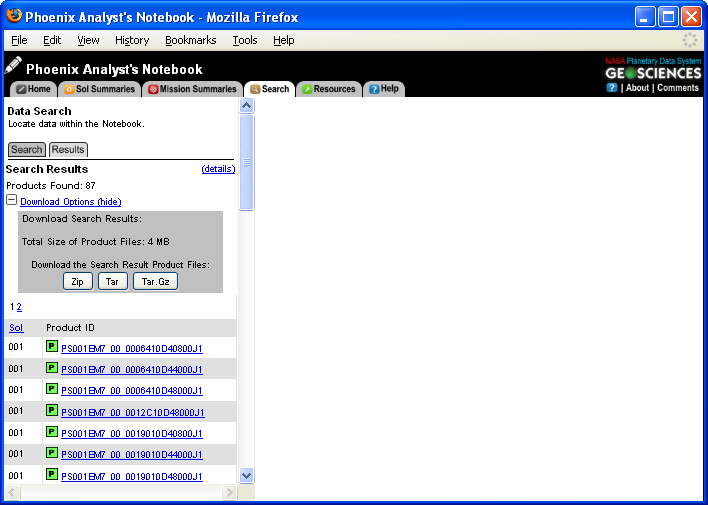708x505 pixels.
Task: Download search results as Zip
Action: 78,281
